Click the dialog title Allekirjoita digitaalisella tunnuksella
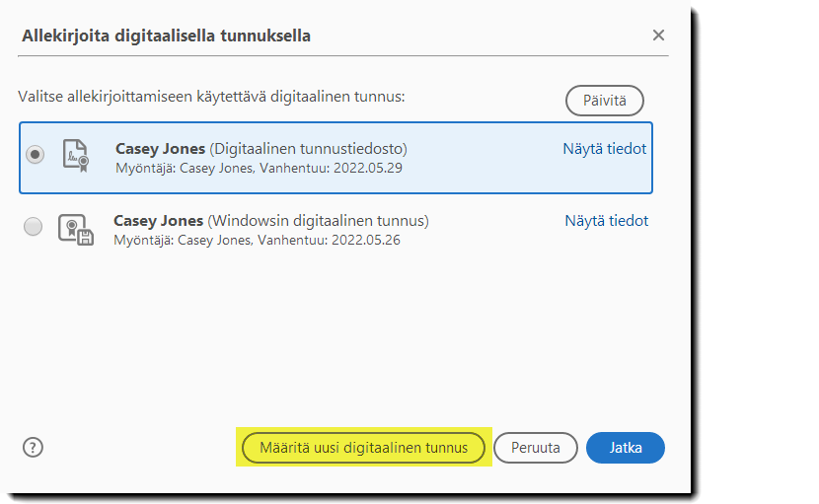Screen dimensions: 819x504 pos(167,36)
